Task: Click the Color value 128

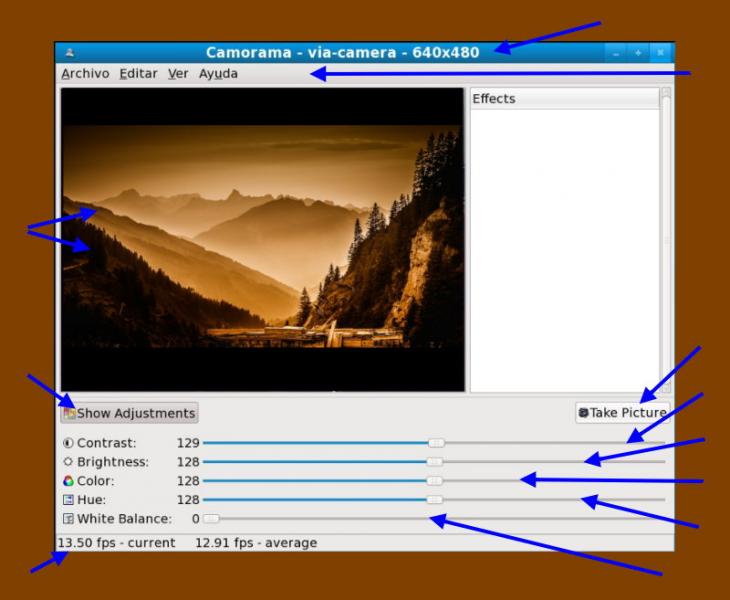Action: pos(188,480)
